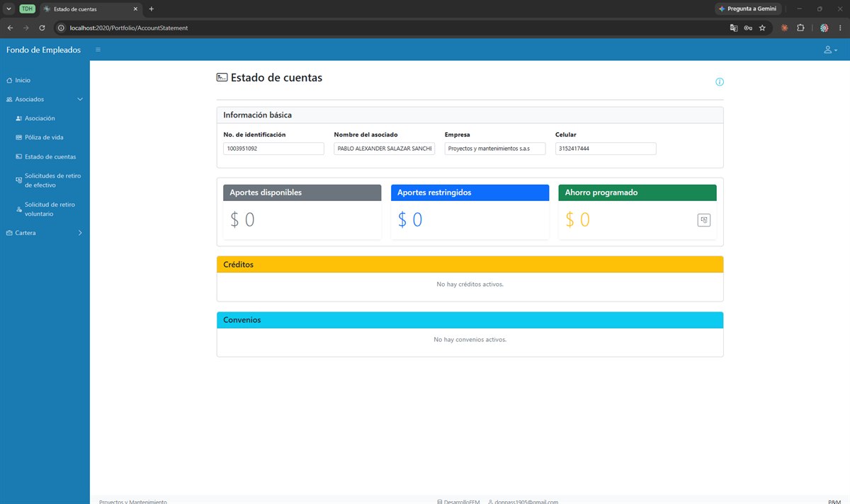
Task: Bookmark this page with the star icon
Action: click(x=762, y=28)
